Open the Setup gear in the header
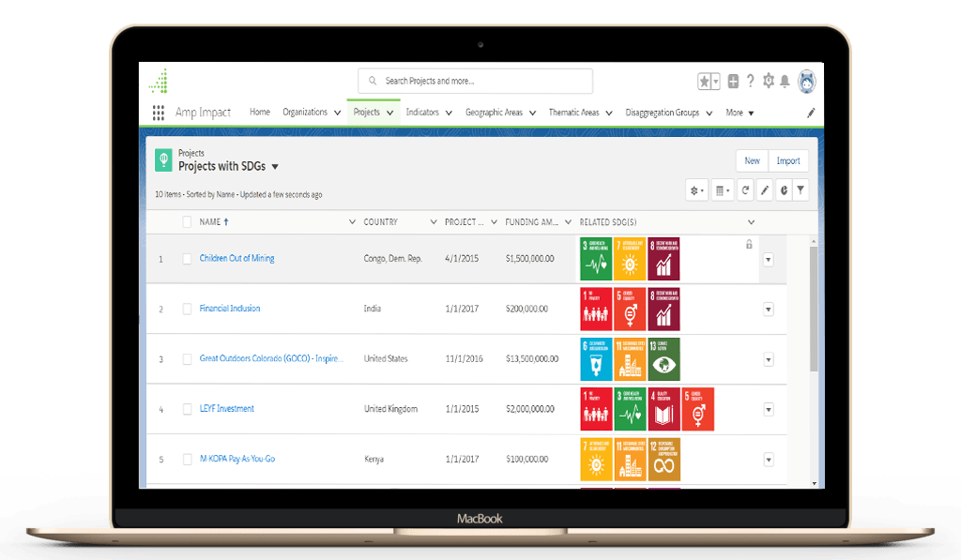The image size is (961, 560). (x=768, y=81)
